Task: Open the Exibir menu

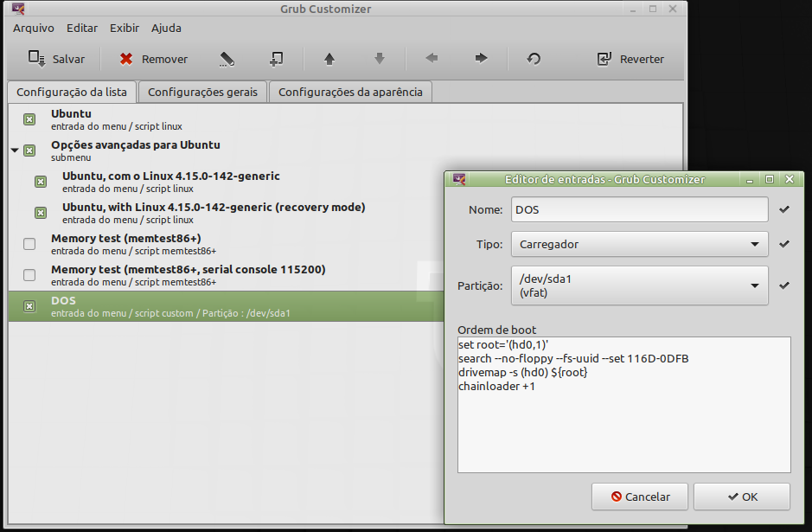Action: pos(125,28)
